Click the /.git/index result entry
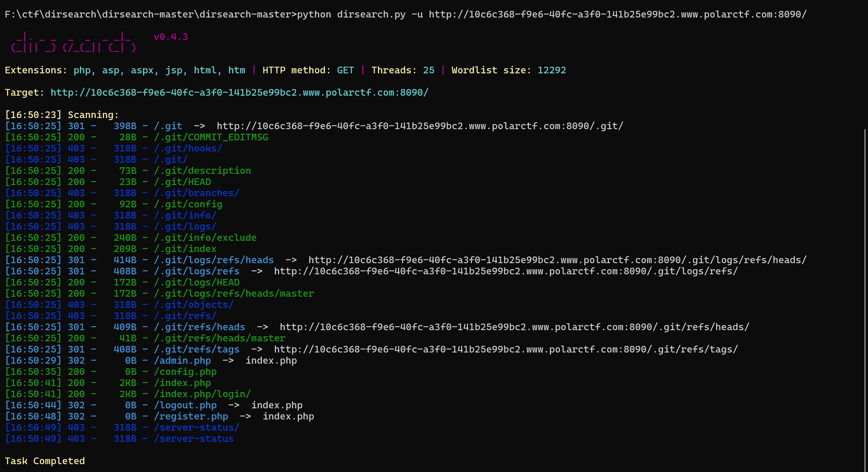Screen dimensions: 868x472 185,249
